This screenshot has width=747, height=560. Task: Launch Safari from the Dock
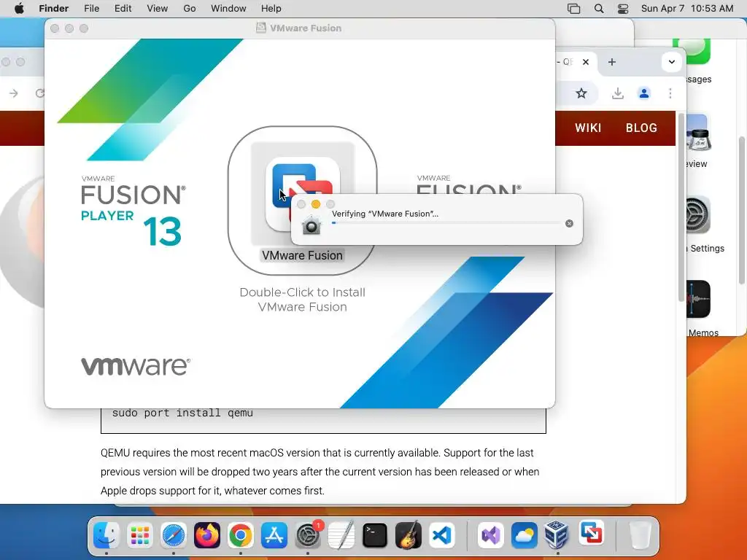pyautogui.click(x=173, y=534)
